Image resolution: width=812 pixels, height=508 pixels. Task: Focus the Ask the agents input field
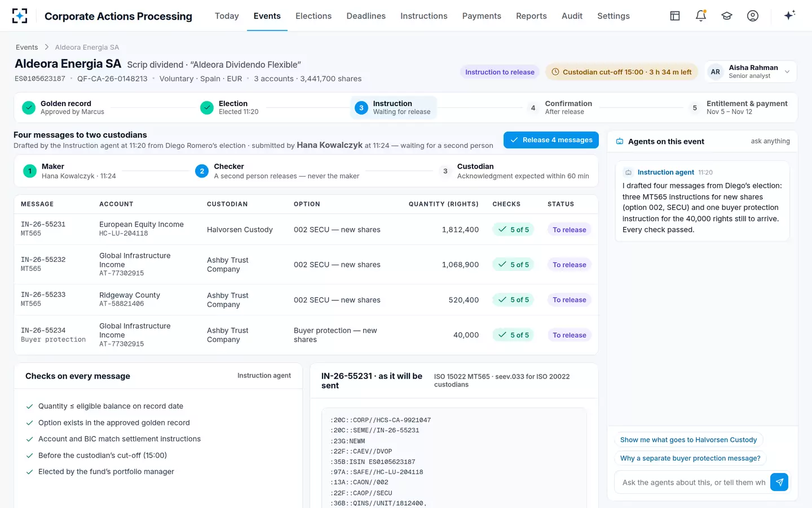point(694,482)
